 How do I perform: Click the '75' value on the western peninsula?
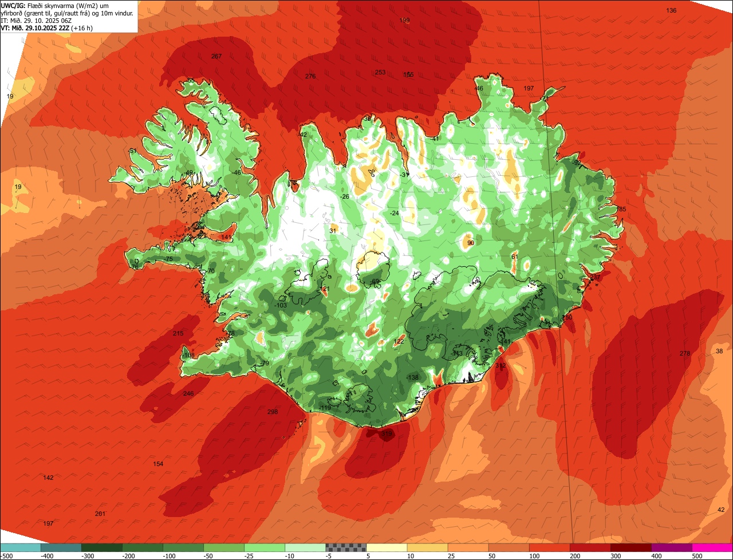point(169,259)
